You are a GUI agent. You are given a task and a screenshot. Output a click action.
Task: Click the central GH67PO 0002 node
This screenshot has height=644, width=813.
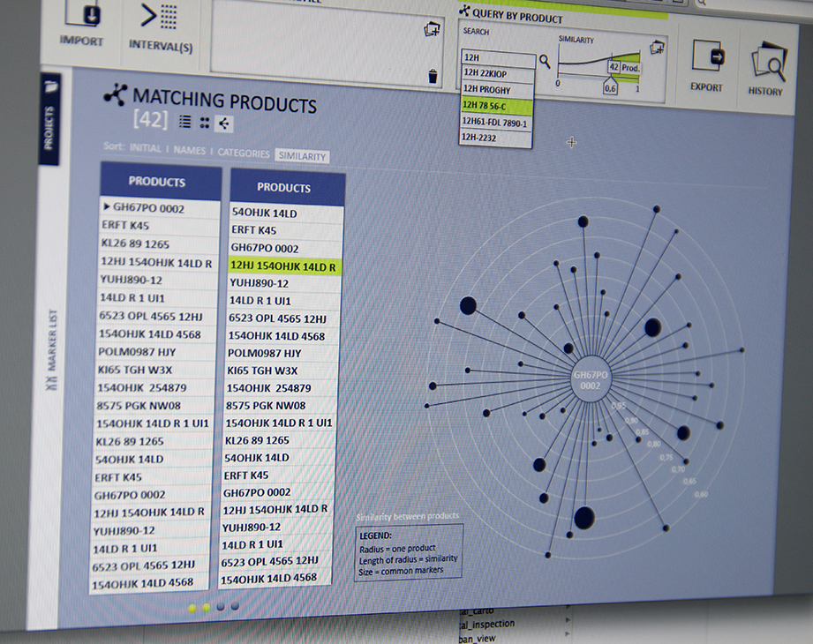click(591, 379)
